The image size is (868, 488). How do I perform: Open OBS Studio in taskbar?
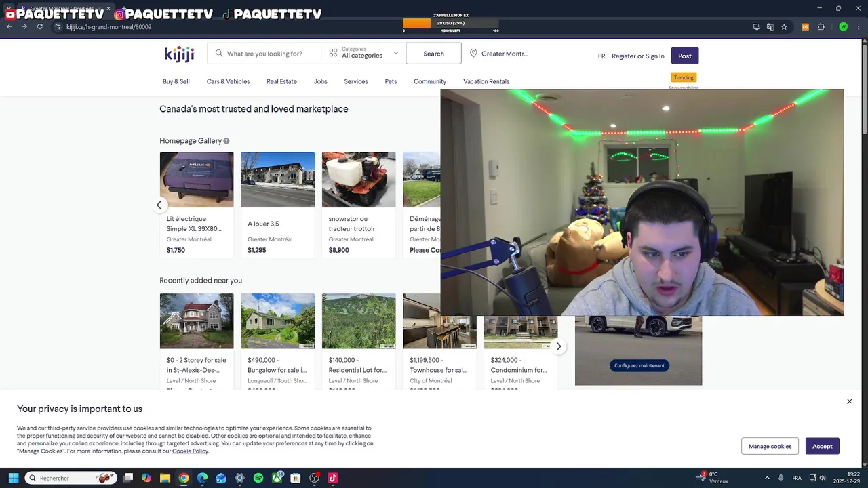(x=314, y=478)
